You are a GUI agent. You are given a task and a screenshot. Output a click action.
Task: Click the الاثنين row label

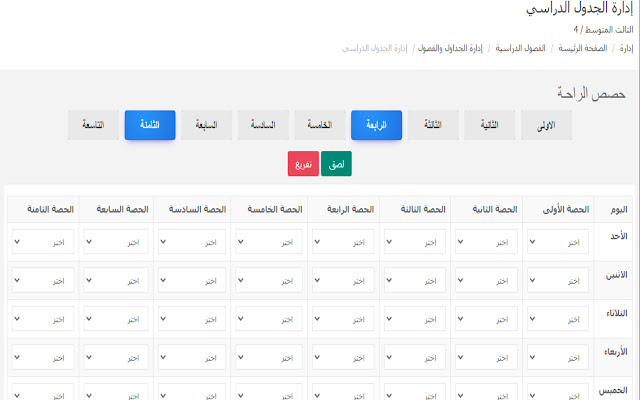point(617,275)
